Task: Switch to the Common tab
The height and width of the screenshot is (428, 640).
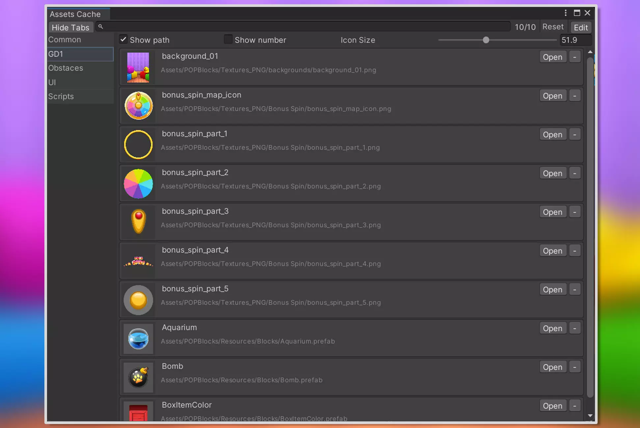Action: pos(80,40)
